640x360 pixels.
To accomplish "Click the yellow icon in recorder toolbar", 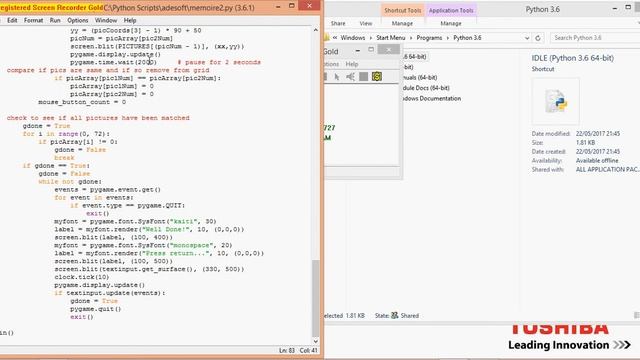I will [377, 77].
